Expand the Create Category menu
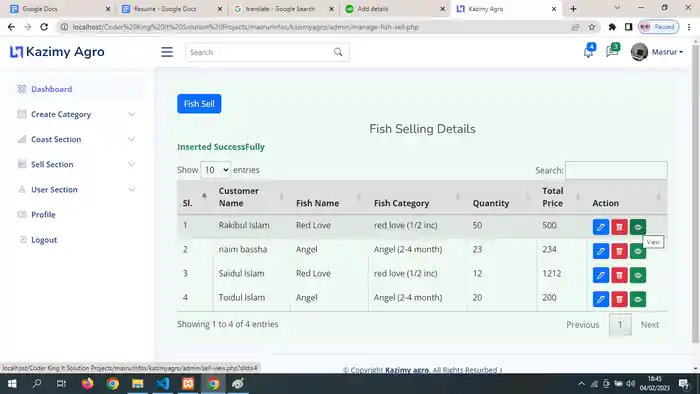The image size is (700, 394). pyautogui.click(x=76, y=114)
